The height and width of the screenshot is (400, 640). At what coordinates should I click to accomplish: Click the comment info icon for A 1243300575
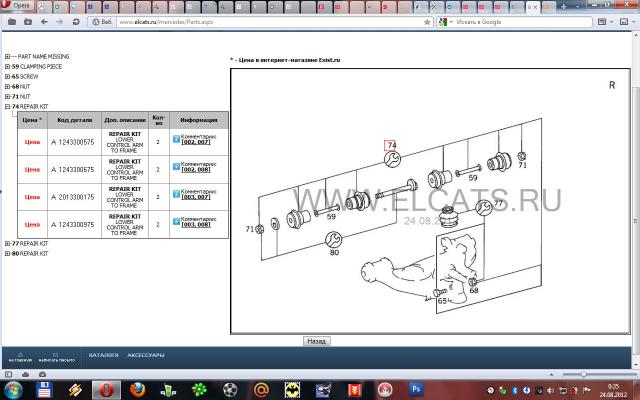click(176, 139)
